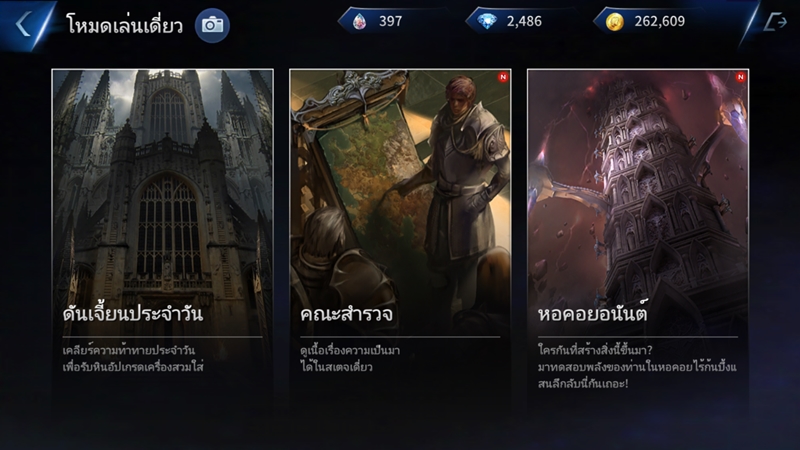Click the infinite tower description text
This screenshot has width=800, height=450.
pos(637,367)
